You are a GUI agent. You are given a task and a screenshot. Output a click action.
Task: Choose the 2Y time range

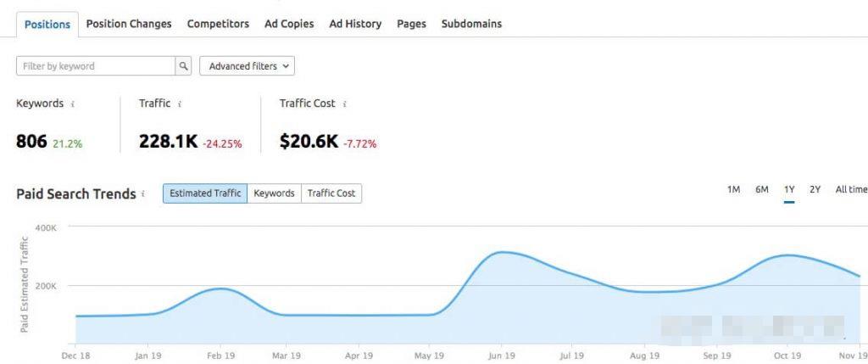click(815, 189)
